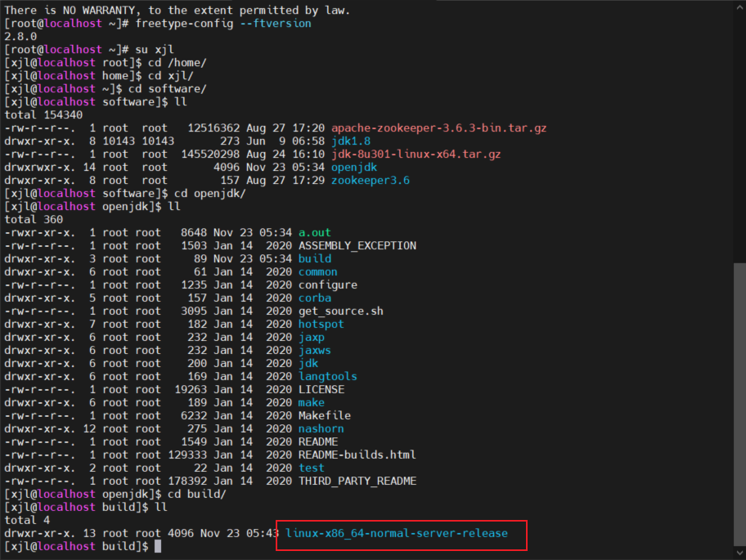Click the cd /home/ command
The image size is (746, 560).
pos(177,63)
